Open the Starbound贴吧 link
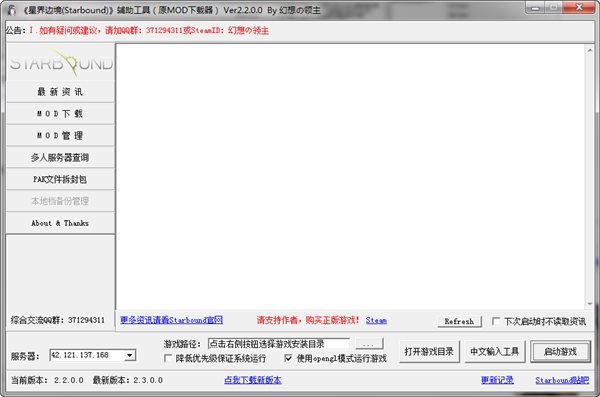Viewport: 600px width, 397px height. [x=562, y=380]
